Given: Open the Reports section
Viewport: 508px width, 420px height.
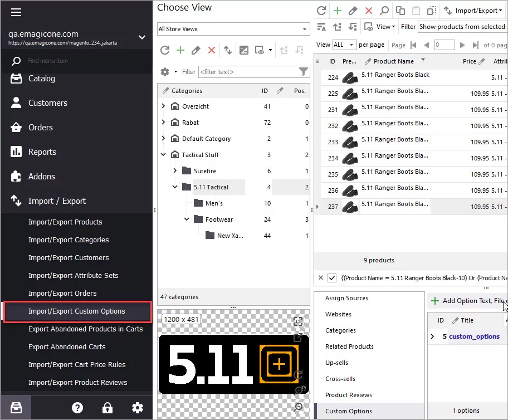Looking at the screenshot, I should pyautogui.click(x=42, y=152).
